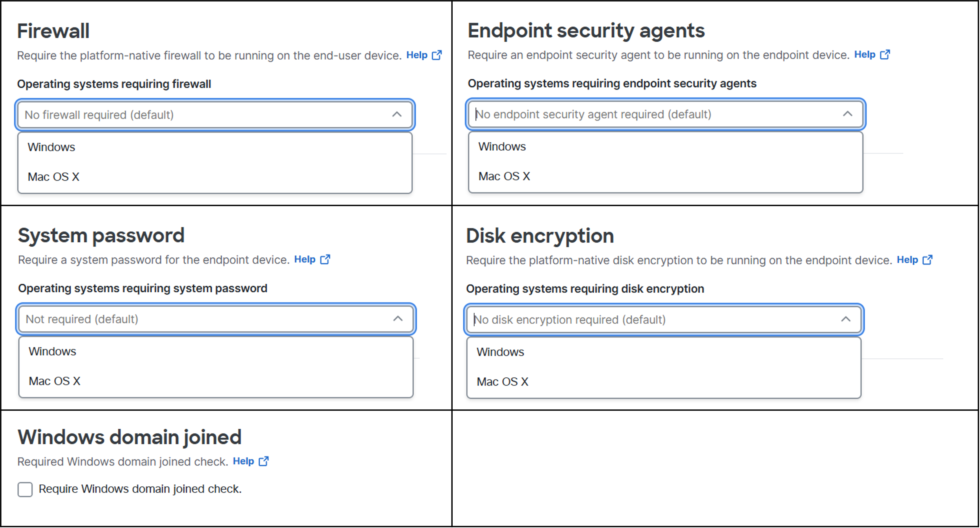Open the Firewall Help link
This screenshot has height=528, width=980.
click(x=416, y=55)
